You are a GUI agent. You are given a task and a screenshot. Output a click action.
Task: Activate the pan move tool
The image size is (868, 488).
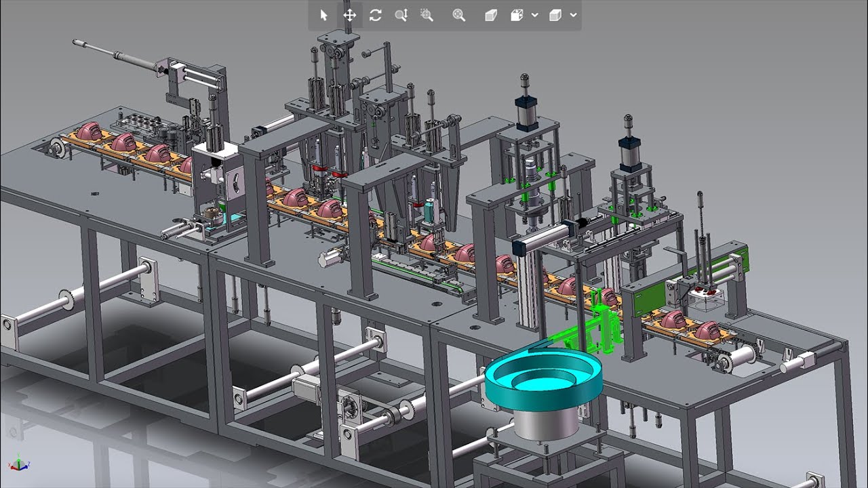(350, 15)
